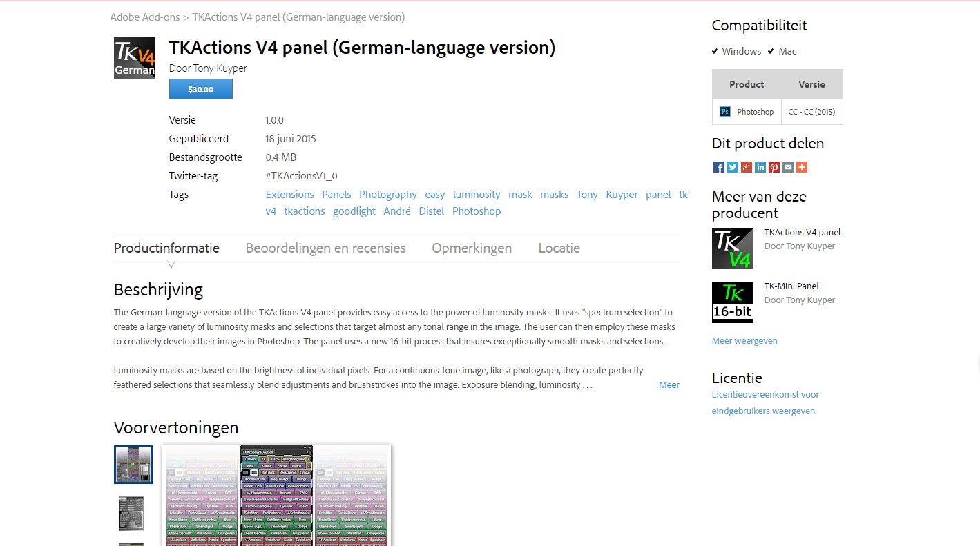Share product via Twitter icon

click(x=732, y=167)
